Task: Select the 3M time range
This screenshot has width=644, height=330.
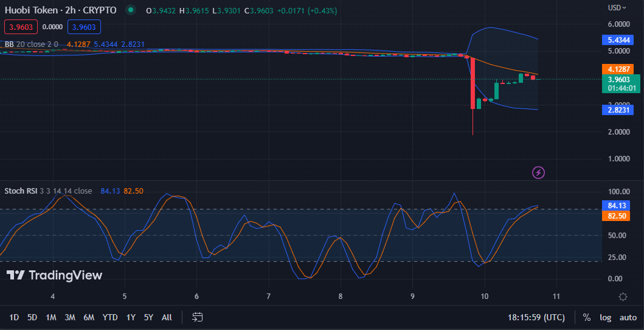Action: [70, 317]
